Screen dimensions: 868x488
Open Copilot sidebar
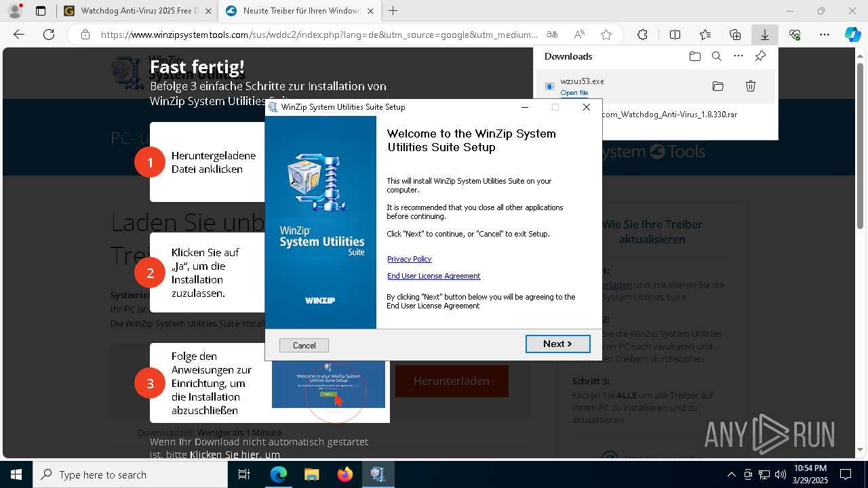[852, 35]
